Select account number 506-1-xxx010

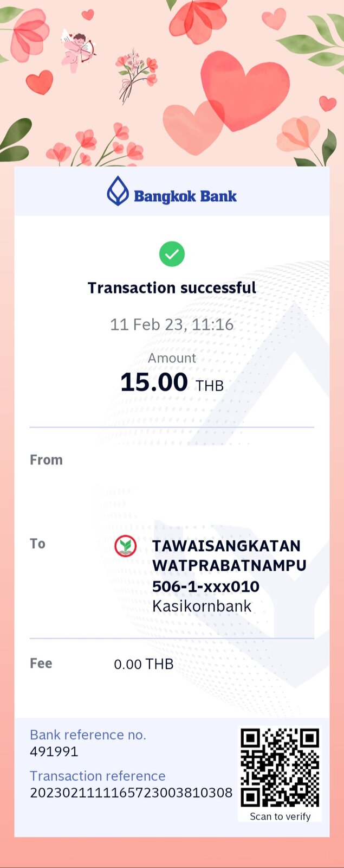[x=206, y=586]
